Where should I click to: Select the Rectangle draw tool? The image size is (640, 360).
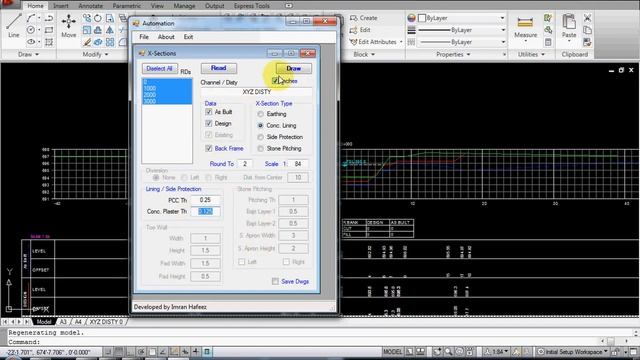[x=49, y=30]
